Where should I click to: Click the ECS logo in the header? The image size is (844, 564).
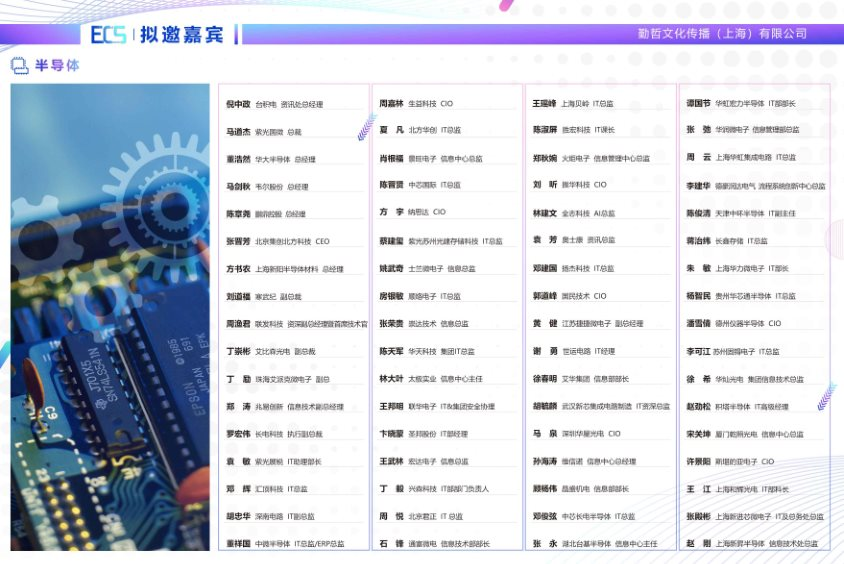pos(108,34)
